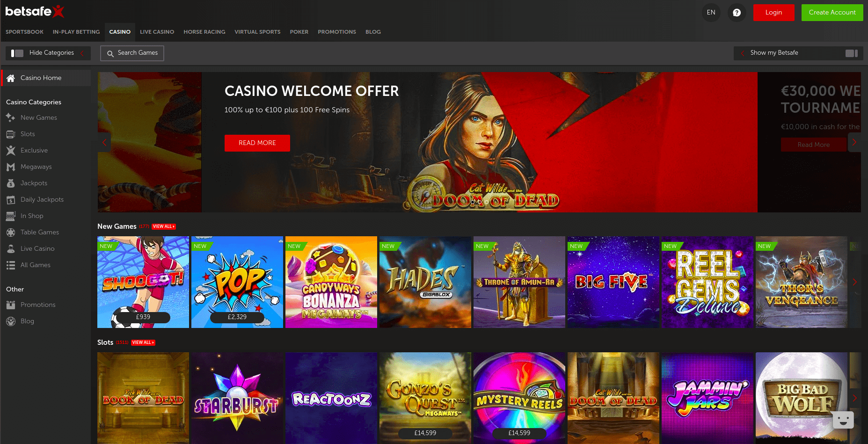The image size is (868, 444).
Task: Open the Poker menu item
Action: 299,32
